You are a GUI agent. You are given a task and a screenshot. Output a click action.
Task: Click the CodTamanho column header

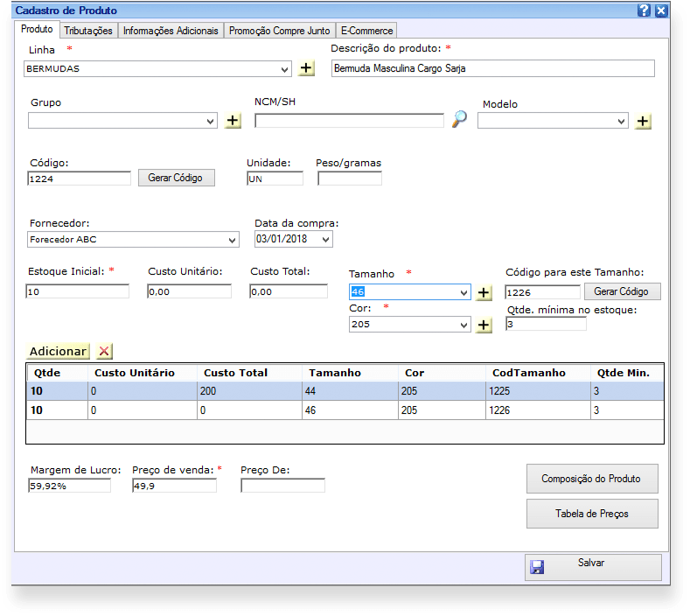pos(538,373)
